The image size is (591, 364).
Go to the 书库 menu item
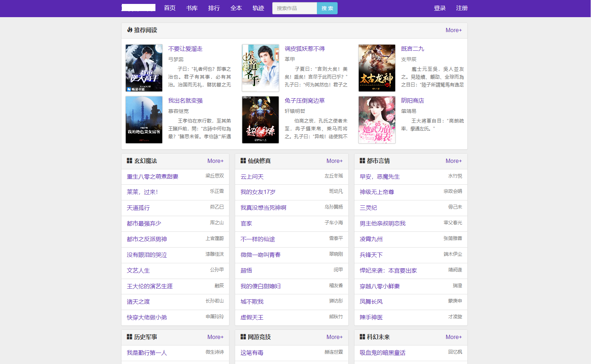click(x=192, y=8)
